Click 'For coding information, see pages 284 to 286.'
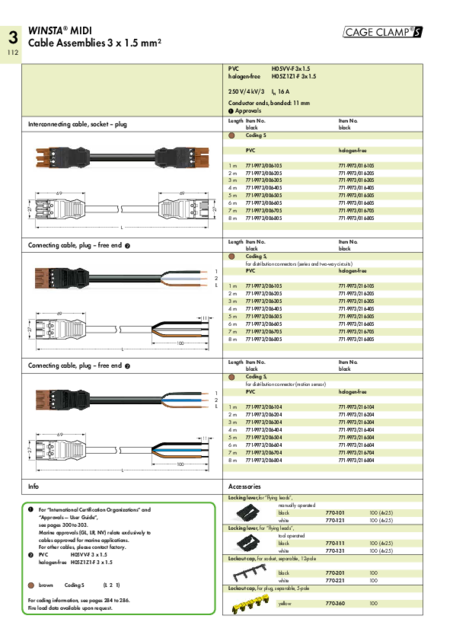This screenshot has width=453, height=641. click(x=78, y=600)
